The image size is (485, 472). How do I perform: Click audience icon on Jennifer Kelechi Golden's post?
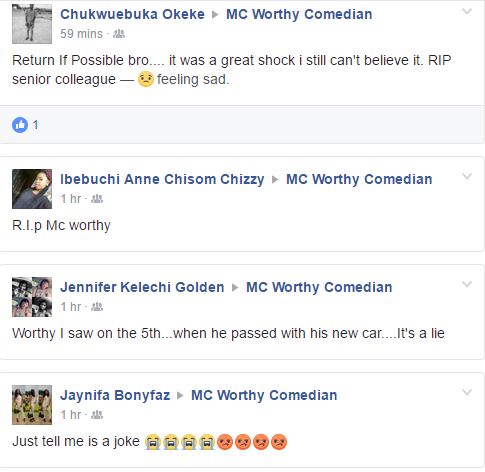click(97, 307)
